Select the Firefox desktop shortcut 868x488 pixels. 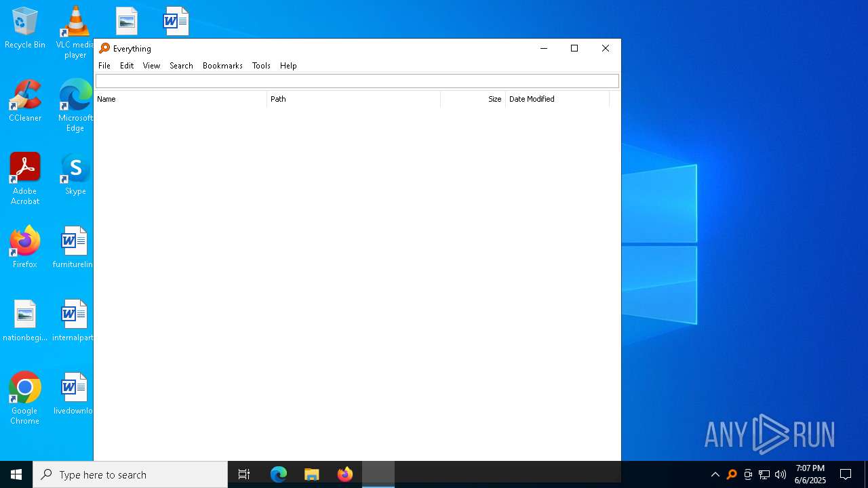click(x=25, y=247)
